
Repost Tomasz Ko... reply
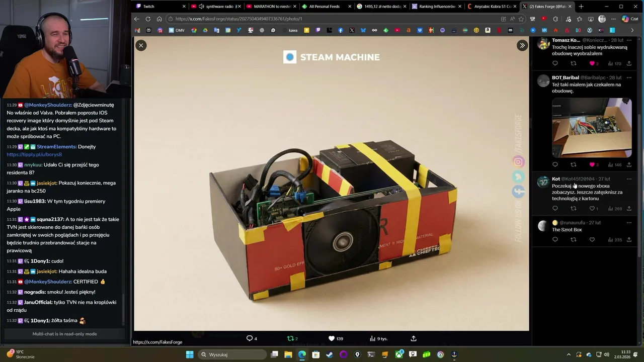574,63
